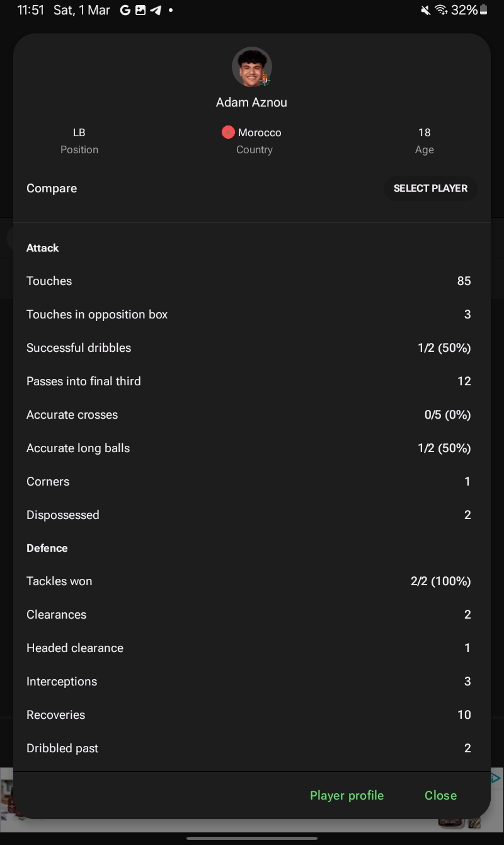Tap the Wi-Fi signal status icon
The image size is (504, 845).
click(x=441, y=10)
